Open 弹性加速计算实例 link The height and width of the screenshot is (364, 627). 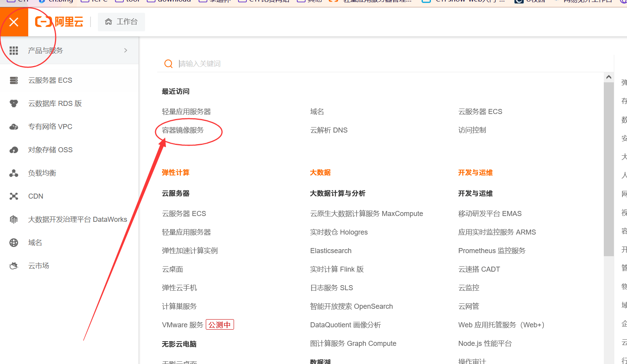(190, 251)
